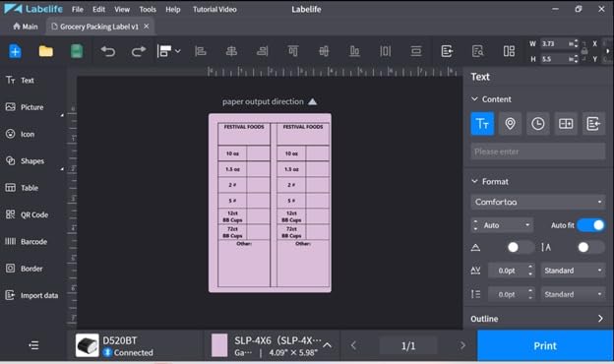Screen dimensions: 614x364
Task: Select the QR Code tool
Action: click(x=27, y=214)
